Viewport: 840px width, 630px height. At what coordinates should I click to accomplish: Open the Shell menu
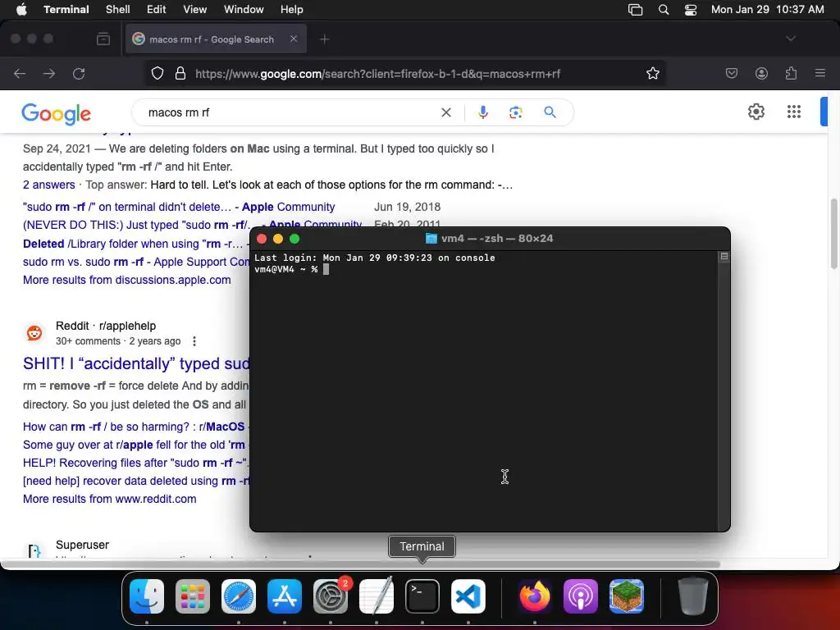tap(118, 10)
